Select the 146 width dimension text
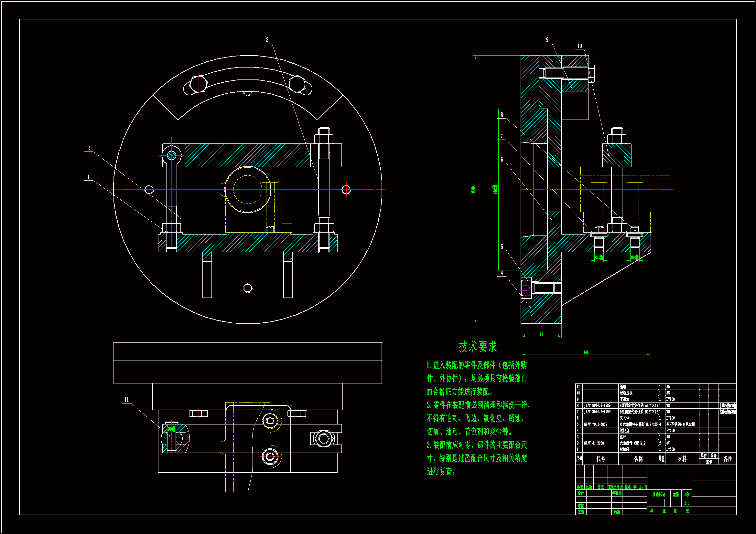The height and width of the screenshot is (534, 756). coord(586,352)
